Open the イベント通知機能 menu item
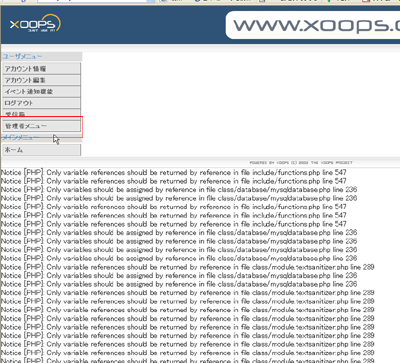The image size is (400, 363). 41,91
